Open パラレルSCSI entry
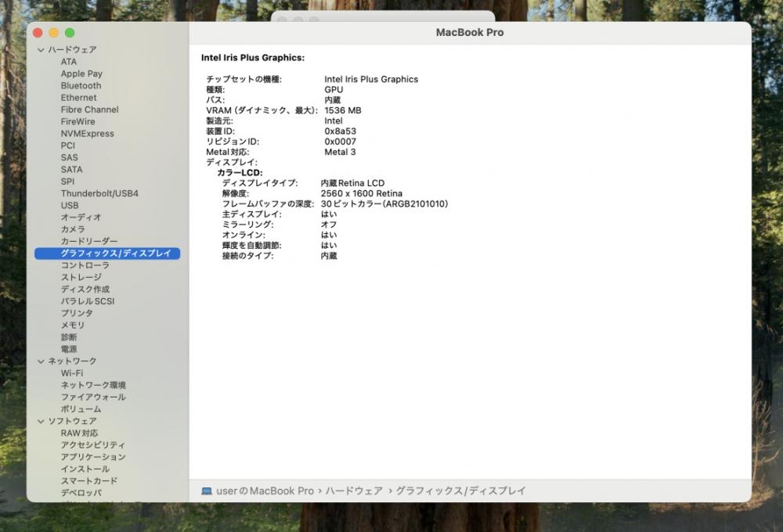 click(x=88, y=301)
